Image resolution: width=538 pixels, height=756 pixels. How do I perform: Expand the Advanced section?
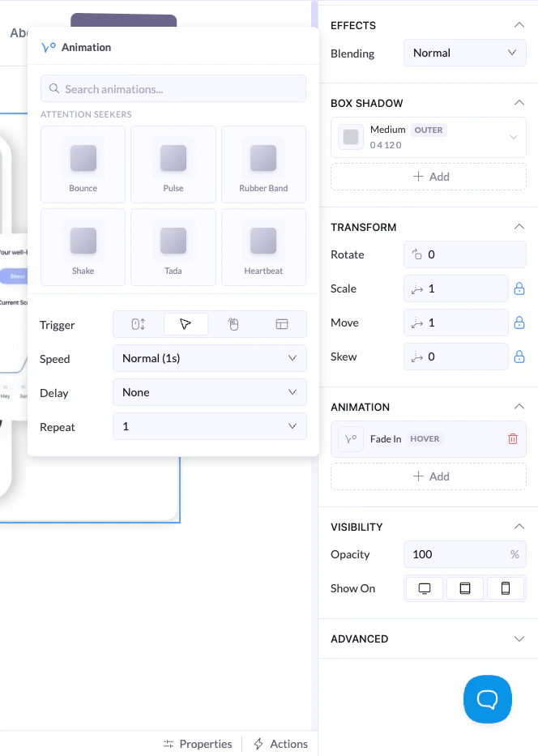tap(519, 639)
